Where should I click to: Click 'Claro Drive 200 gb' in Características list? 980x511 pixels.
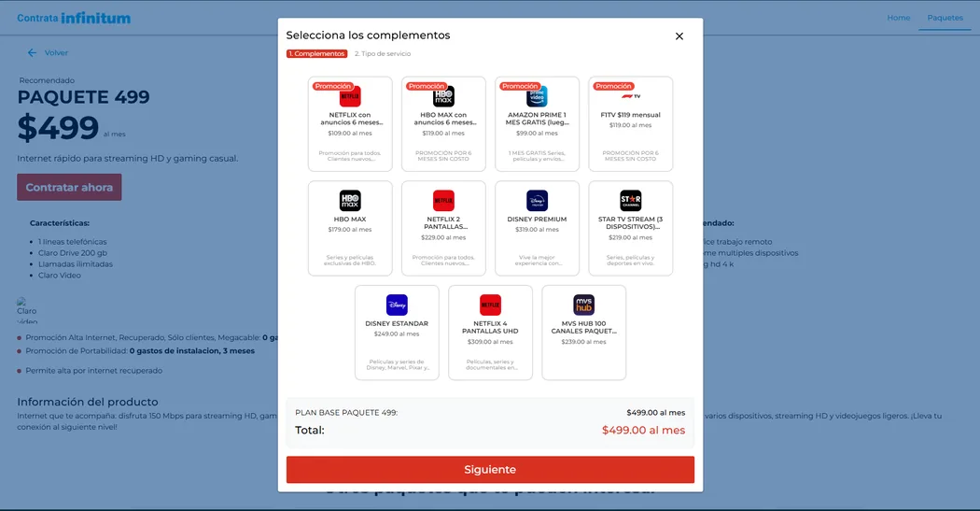[73, 253]
